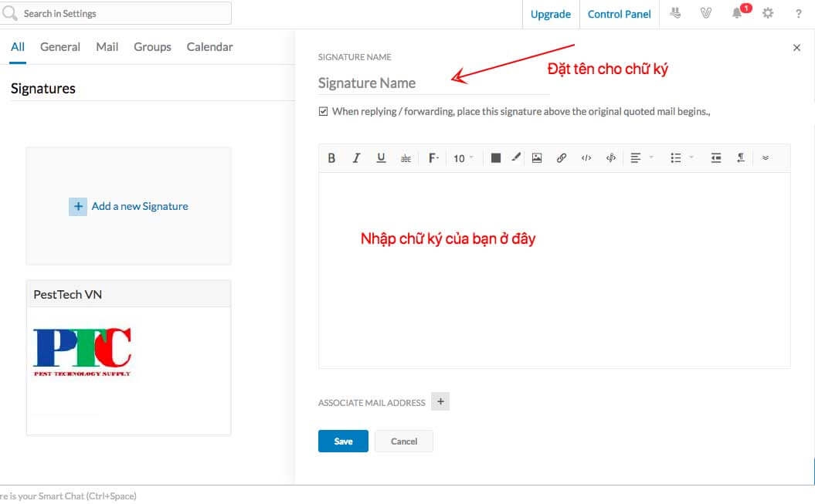The width and height of the screenshot is (815, 504).
Task: Open the insert HTML code tool
Action: 586,157
